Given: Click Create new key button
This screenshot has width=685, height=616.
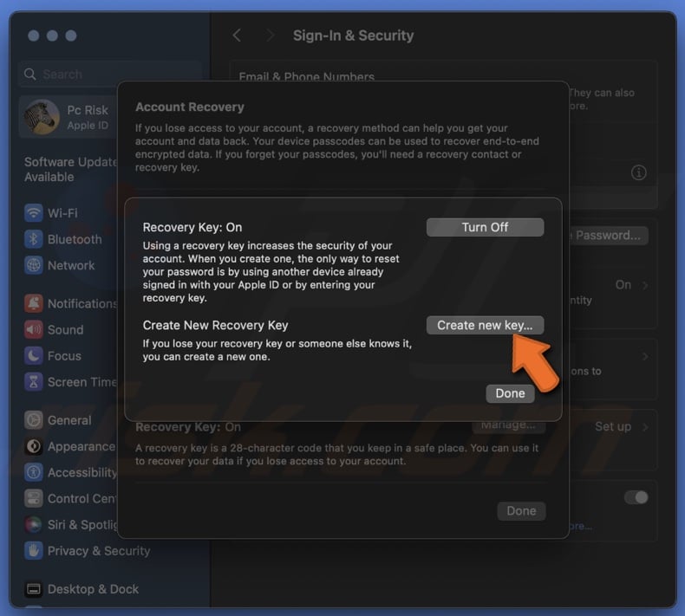Looking at the screenshot, I should point(485,325).
